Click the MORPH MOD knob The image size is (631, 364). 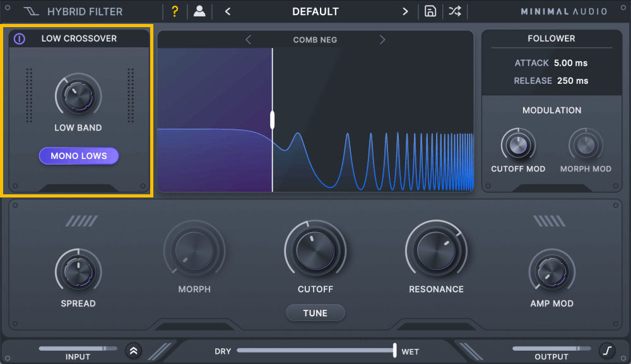pos(586,145)
